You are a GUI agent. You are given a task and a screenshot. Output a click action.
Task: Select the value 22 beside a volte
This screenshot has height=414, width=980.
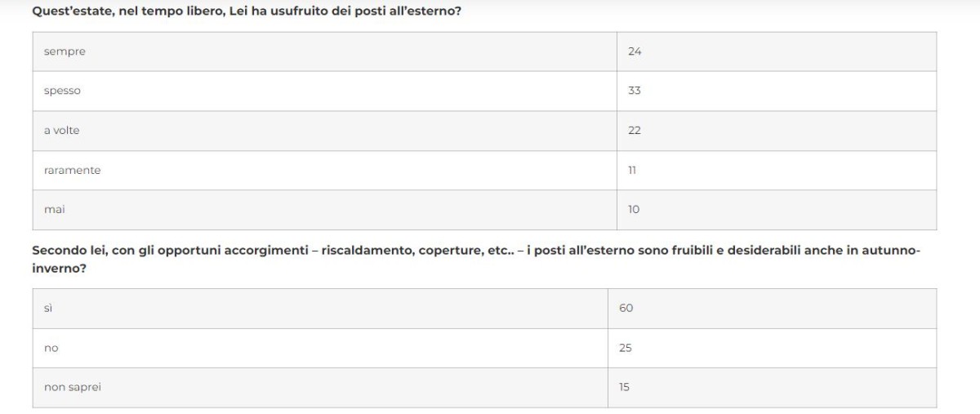click(635, 131)
